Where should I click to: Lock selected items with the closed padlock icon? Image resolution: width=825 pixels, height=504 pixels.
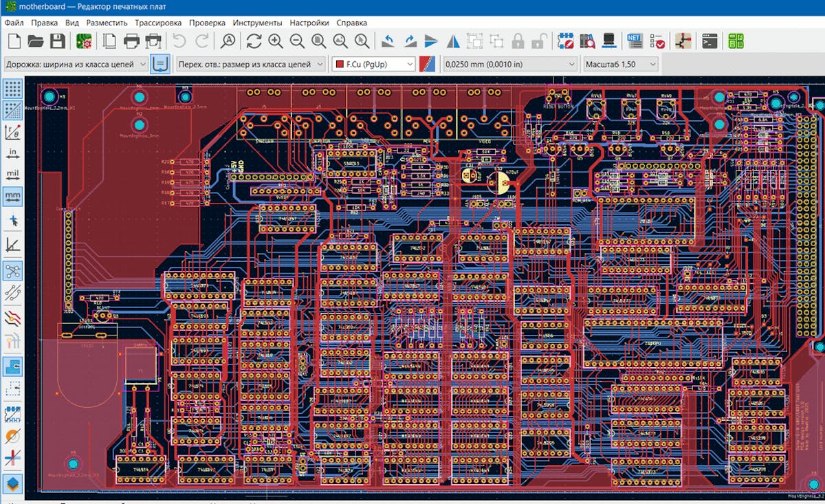[x=518, y=41]
